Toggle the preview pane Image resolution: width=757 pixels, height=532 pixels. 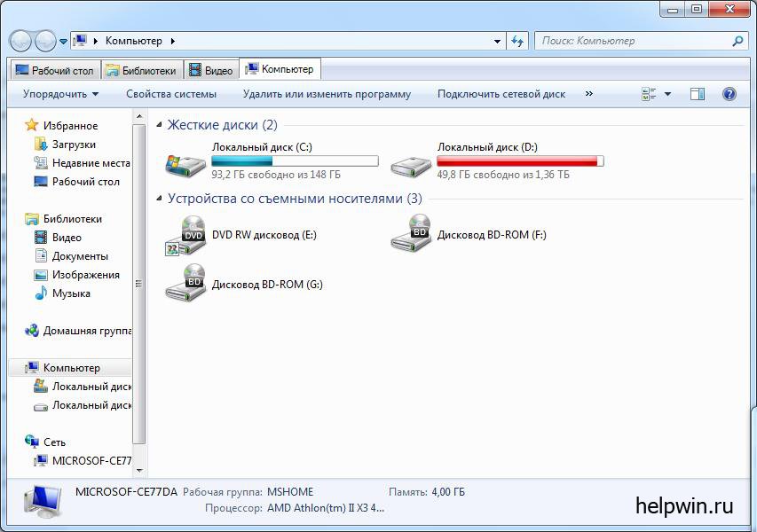point(698,94)
